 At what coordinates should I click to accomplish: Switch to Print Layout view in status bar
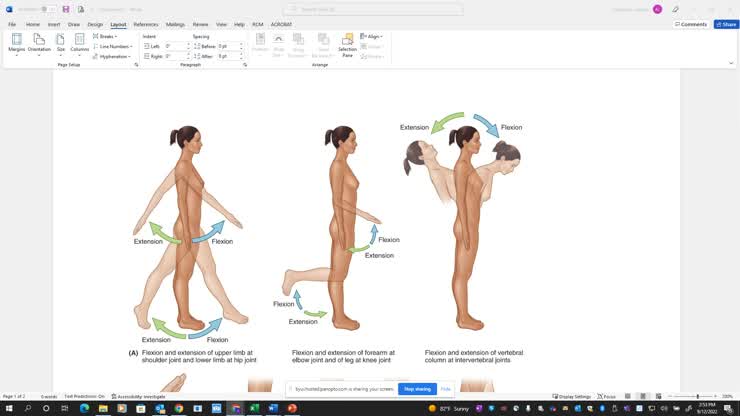643,396
